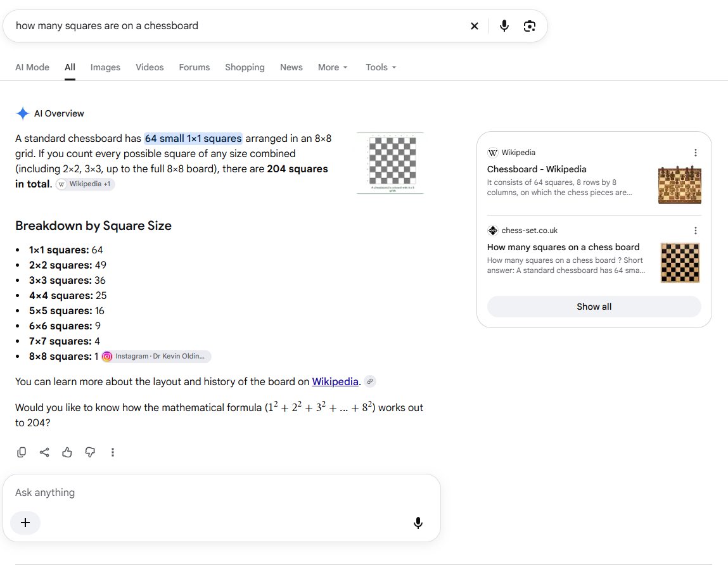The width and height of the screenshot is (728, 565).
Task: Copy the AI Overview answer
Action: pos(22,452)
